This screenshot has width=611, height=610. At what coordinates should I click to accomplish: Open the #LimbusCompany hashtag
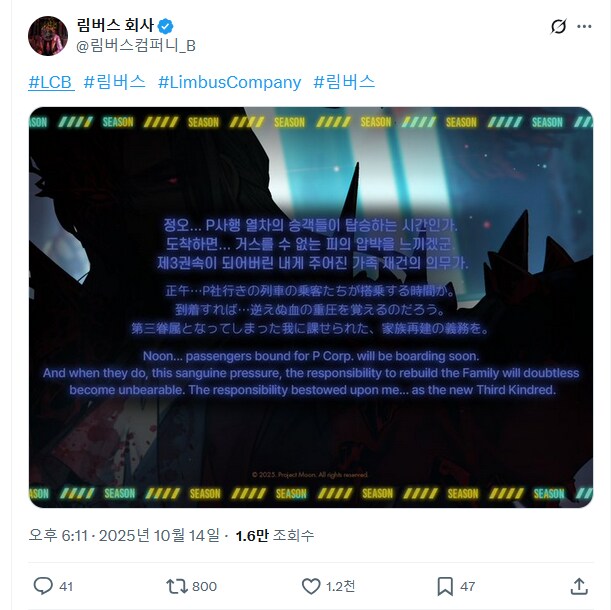(230, 82)
